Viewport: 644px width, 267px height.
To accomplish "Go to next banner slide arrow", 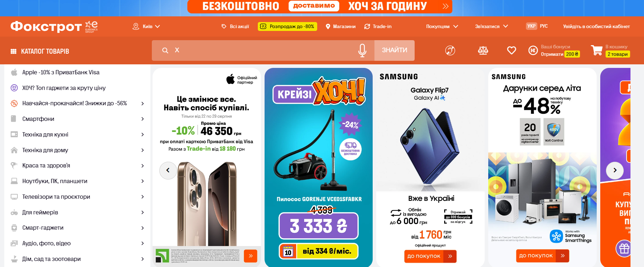I will tap(614, 170).
